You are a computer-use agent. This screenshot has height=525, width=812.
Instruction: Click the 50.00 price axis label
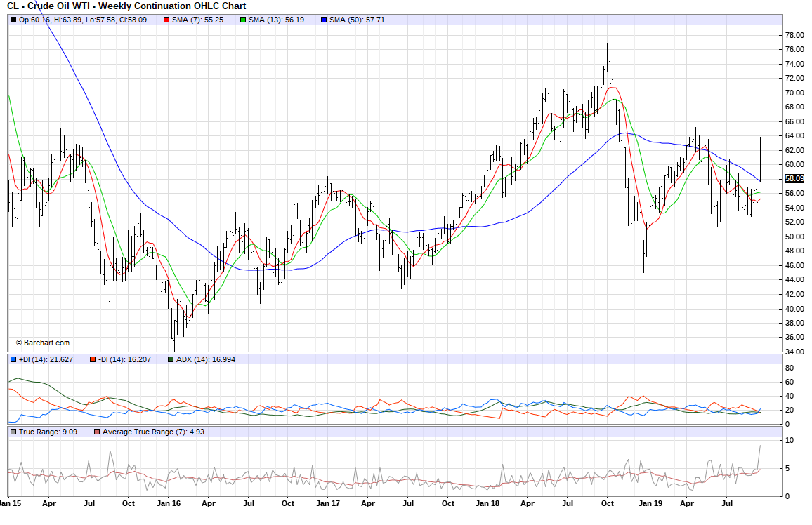[x=794, y=237]
